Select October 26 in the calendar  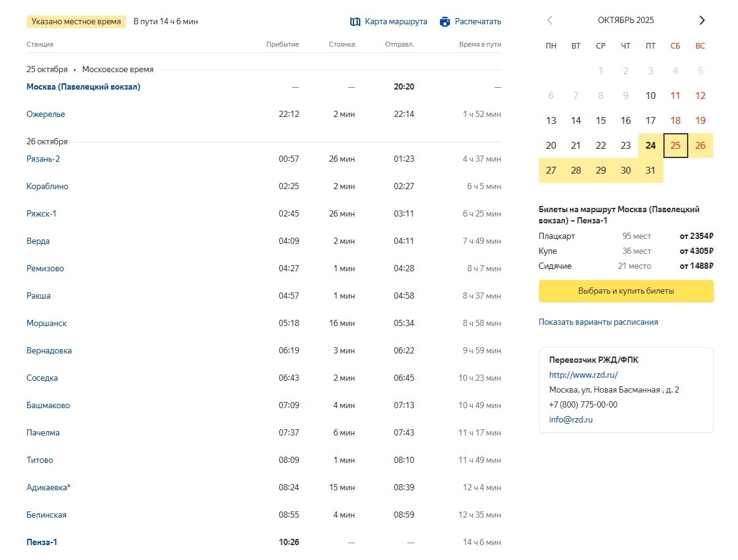(700, 146)
